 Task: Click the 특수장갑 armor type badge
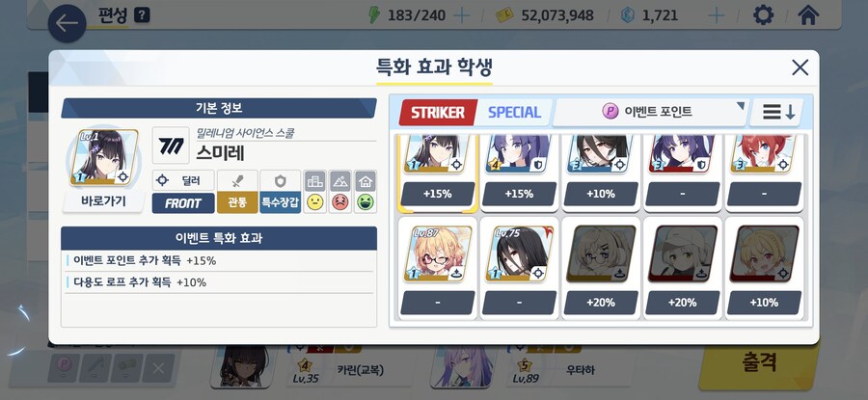[280, 202]
